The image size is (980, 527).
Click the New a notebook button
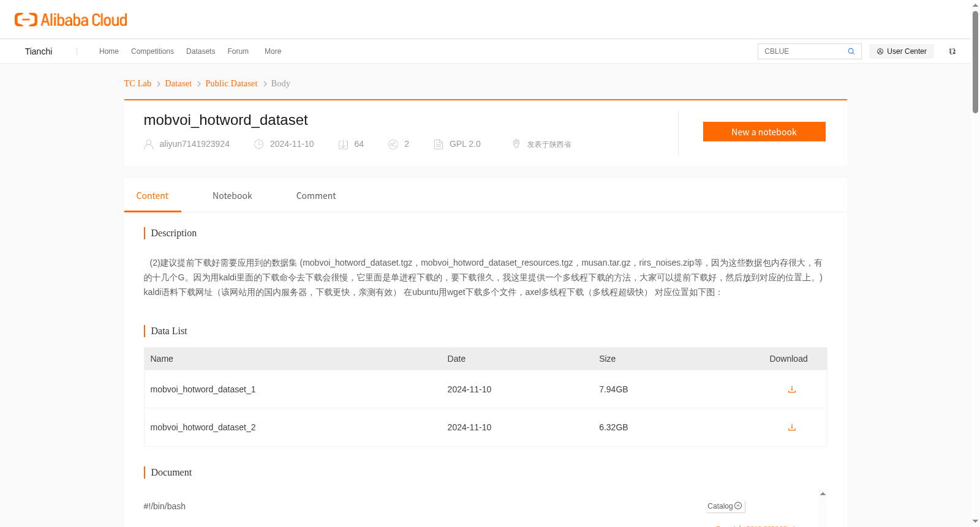pyautogui.click(x=764, y=132)
